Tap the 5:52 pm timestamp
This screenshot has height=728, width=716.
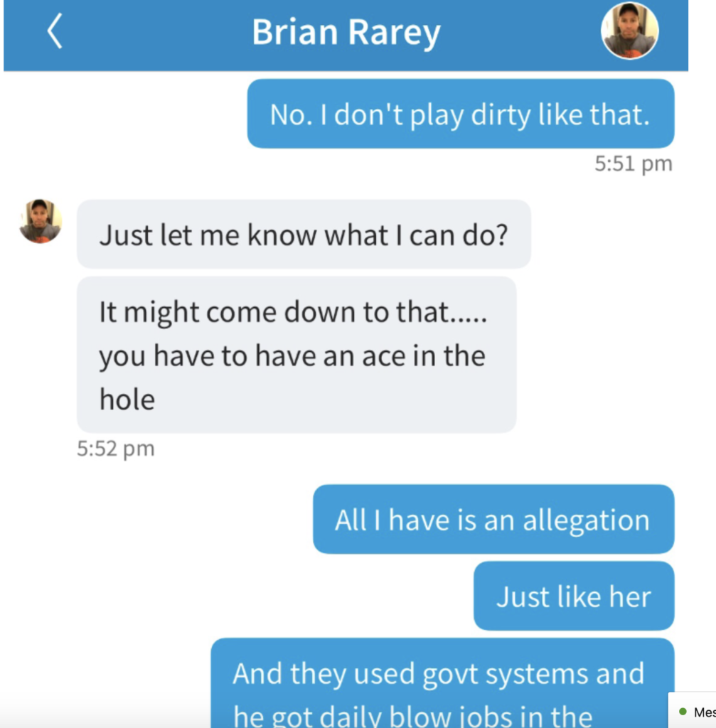click(116, 449)
